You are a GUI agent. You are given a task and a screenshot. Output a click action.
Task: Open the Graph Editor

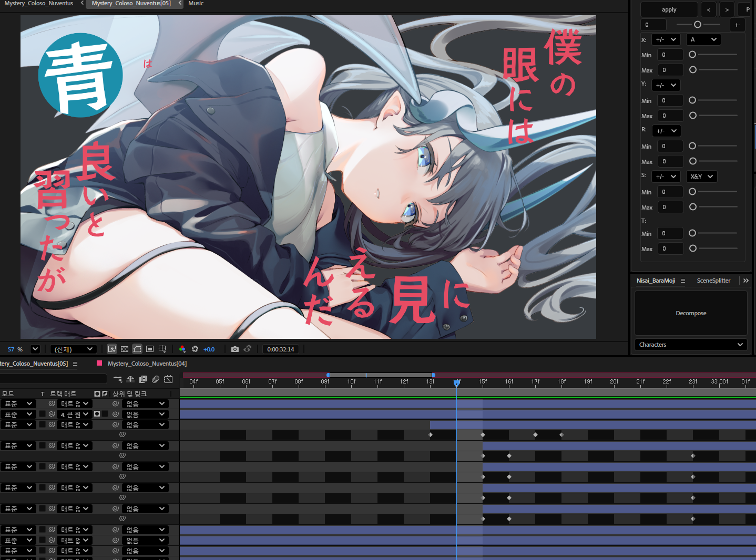(x=168, y=379)
